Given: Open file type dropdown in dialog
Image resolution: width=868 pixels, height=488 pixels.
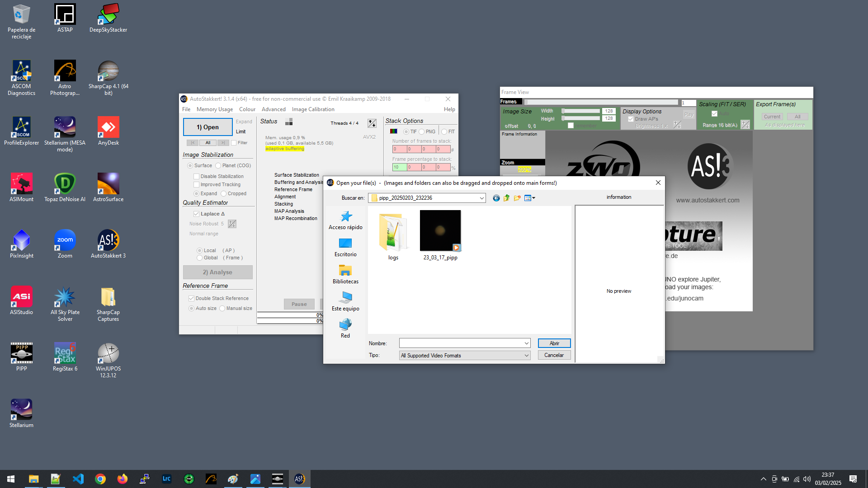Looking at the screenshot, I should [464, 355].
